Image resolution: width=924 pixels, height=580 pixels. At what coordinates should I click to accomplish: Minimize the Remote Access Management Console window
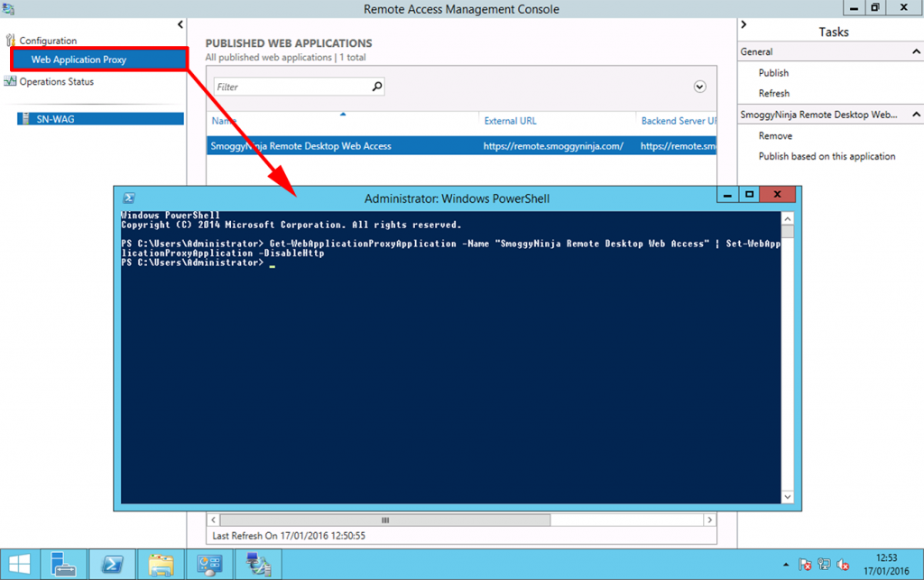854,7
